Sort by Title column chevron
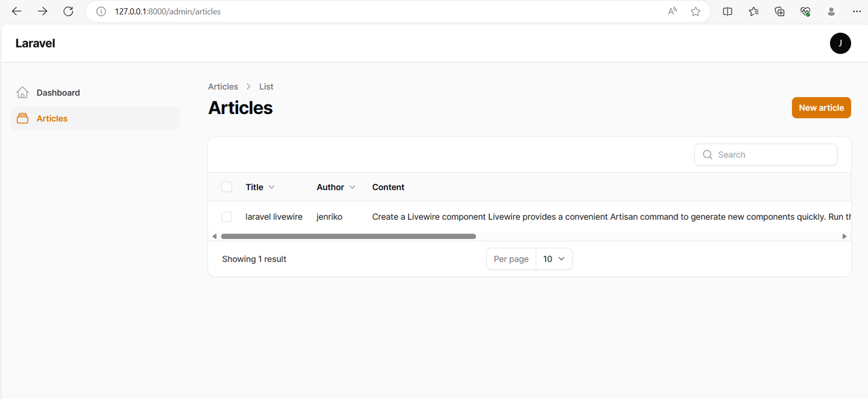 (272, 187)
